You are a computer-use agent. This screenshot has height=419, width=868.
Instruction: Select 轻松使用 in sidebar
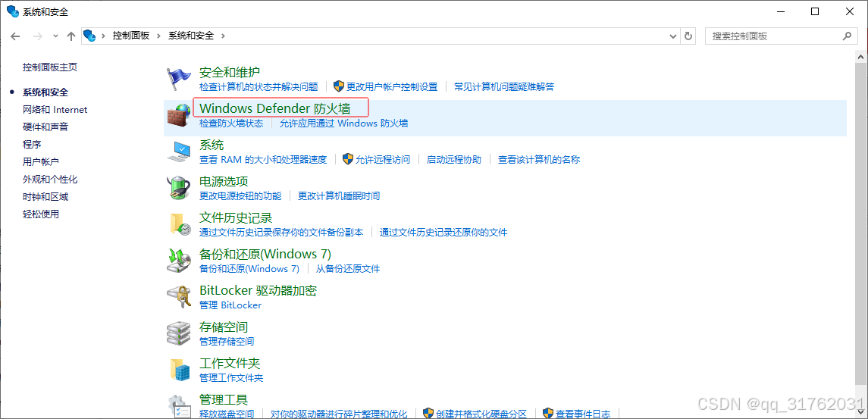(x=41, y=214)
